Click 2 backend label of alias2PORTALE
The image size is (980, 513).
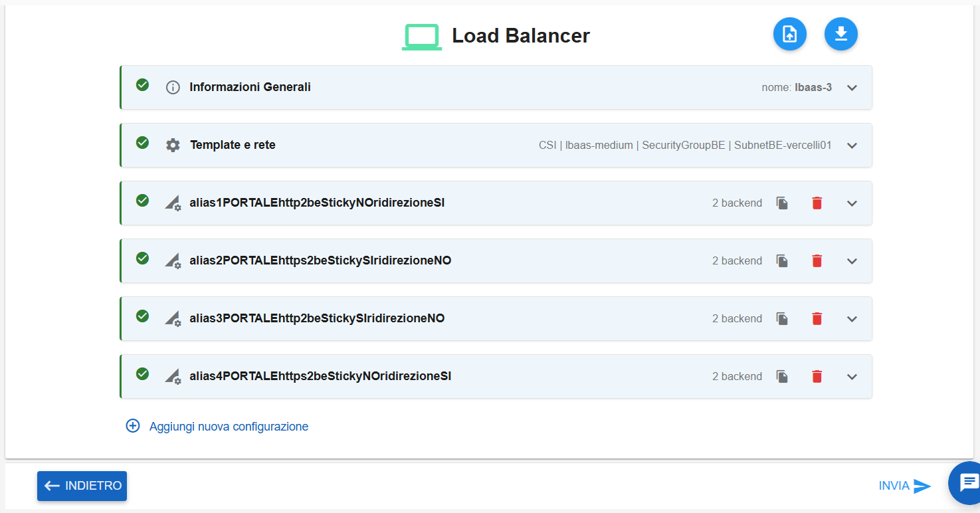[x=737, y=261]
